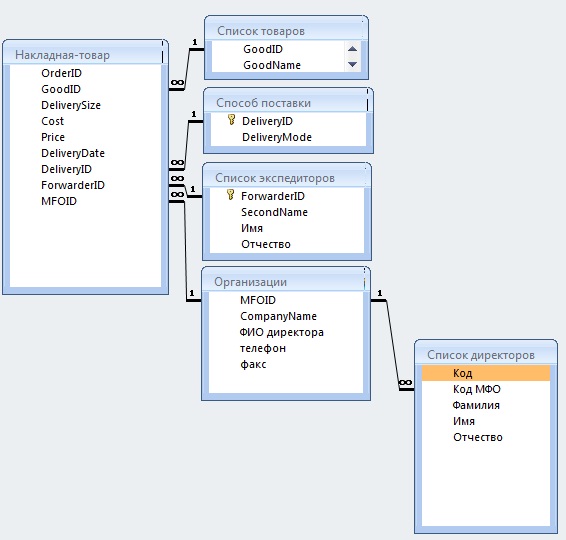Select DeliveryID field in Способ поставки
Screen dimensions: 566x540
[x=288, y=121]
